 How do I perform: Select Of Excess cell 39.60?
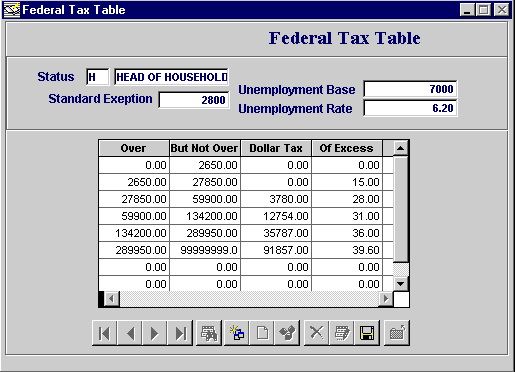347,250
